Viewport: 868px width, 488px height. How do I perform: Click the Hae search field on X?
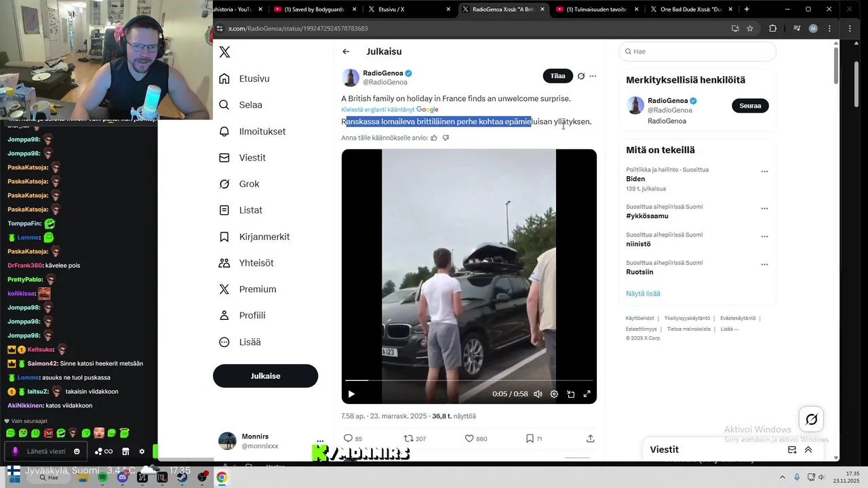(x=697, y=52)
